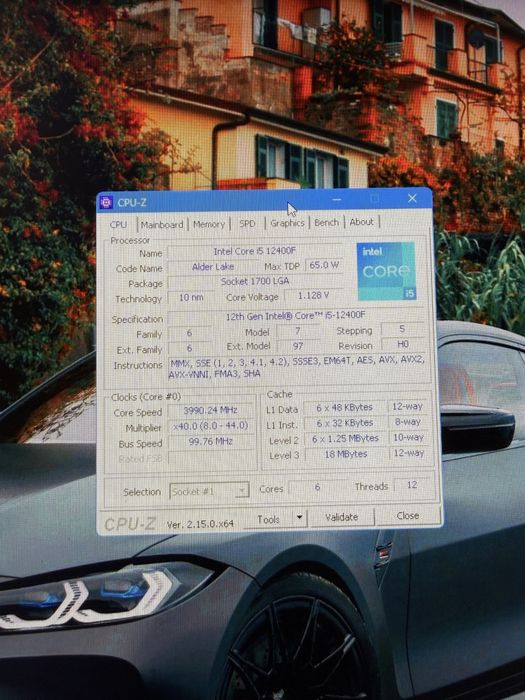This screenshot has width=525, height=700.
Task: Click the Tools button
Action: tap(268, 519)
